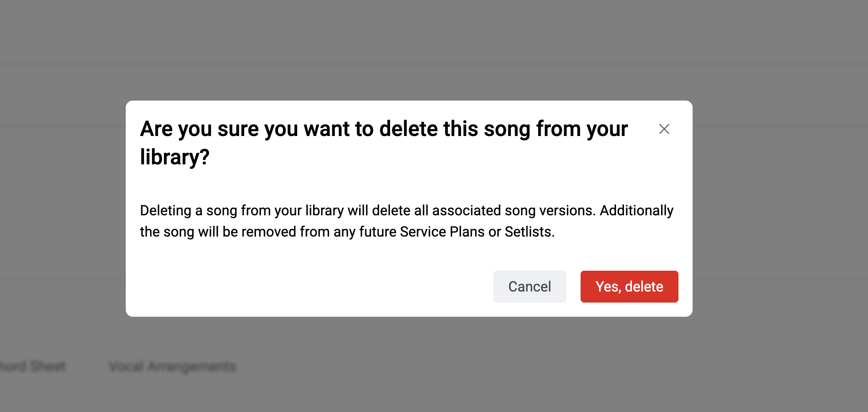Viewport: 868px width, 412px height.
Task: Switch to the blurred Vocal Arrangements tab
Action: click(172, 366)
